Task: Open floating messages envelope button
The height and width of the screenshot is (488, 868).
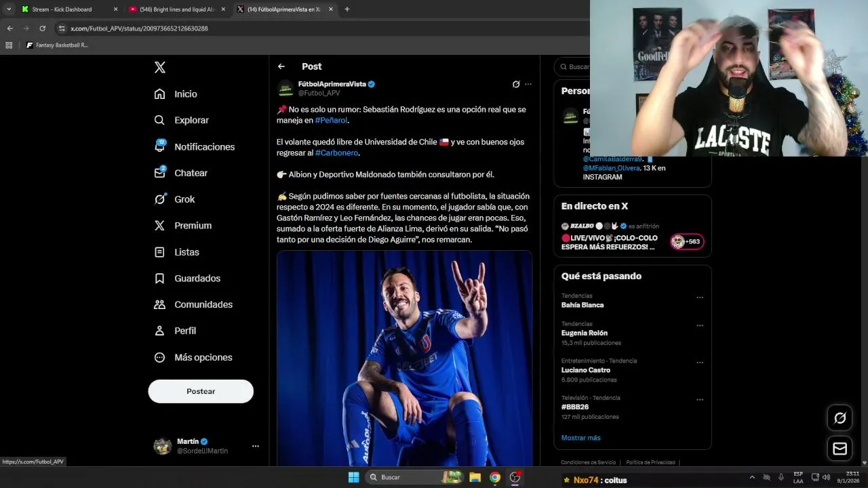Action: pos(840,449)
